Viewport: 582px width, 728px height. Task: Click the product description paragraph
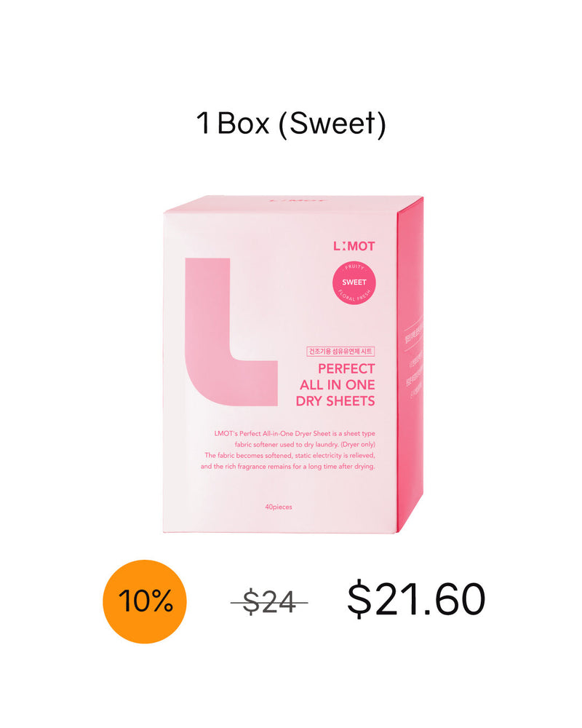288,450
